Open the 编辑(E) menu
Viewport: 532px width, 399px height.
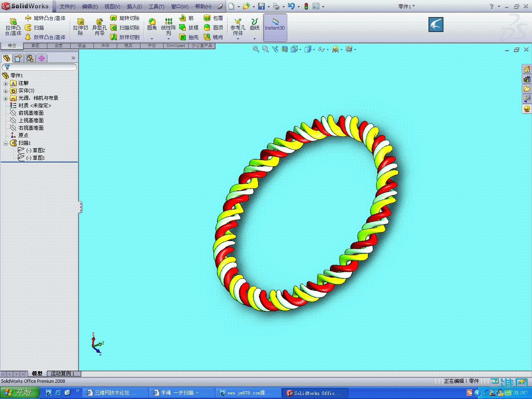tap(90, 6)
